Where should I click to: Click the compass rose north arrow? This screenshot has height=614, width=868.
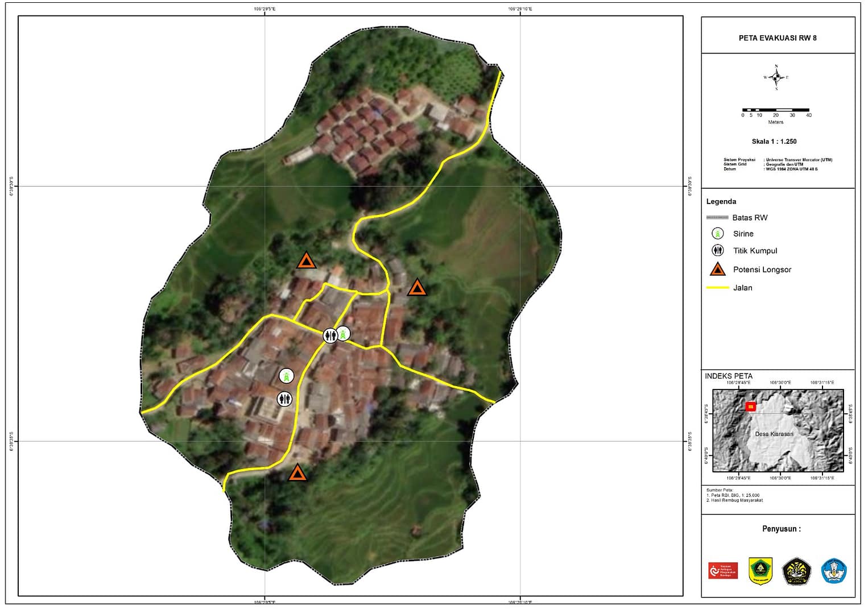click(776, 77)
